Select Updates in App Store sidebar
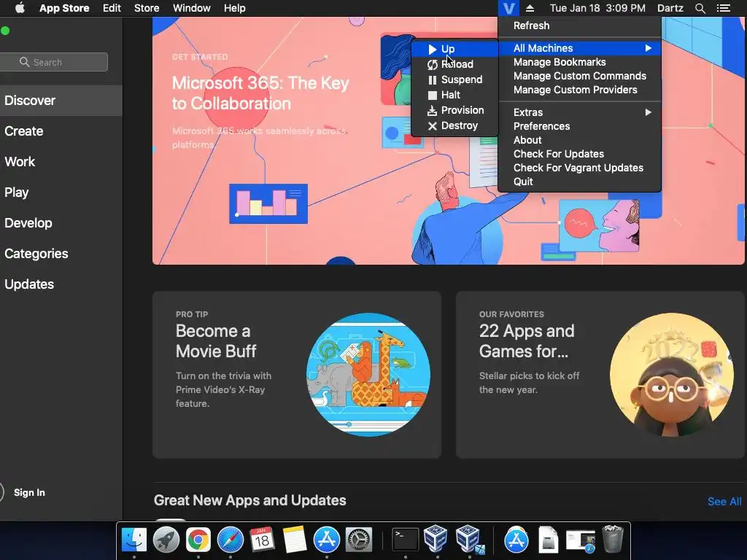This screenshot has height=560, width=747. pyautogui.click(x=61, y=284)
